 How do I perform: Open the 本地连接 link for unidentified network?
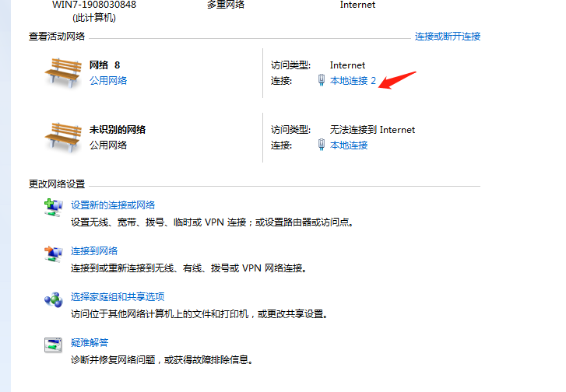point(349,145)
